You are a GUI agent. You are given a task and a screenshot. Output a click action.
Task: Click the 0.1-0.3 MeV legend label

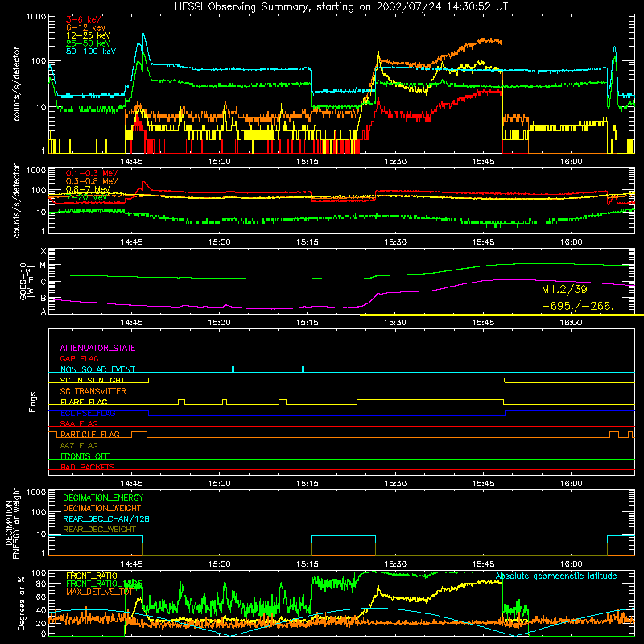(92, 173)
